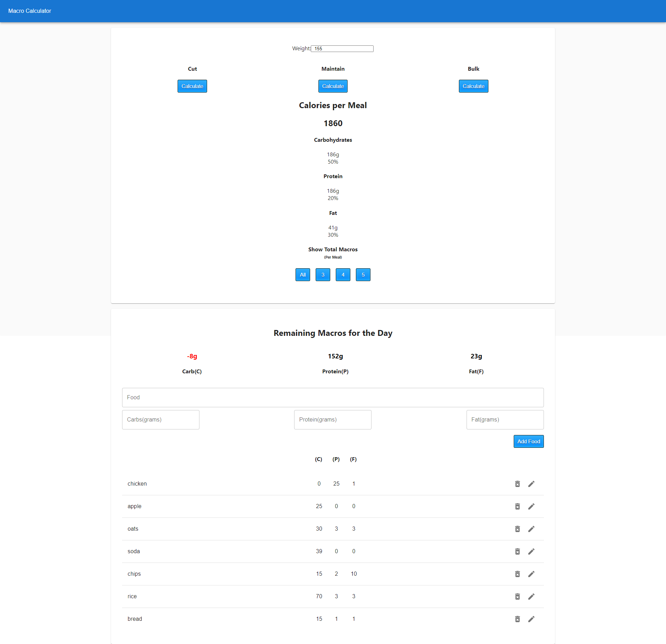This screenshot has height=644, width=666.
Task: Select 5 meals per day
Action: pyautogui.click(x=363, y=275)
